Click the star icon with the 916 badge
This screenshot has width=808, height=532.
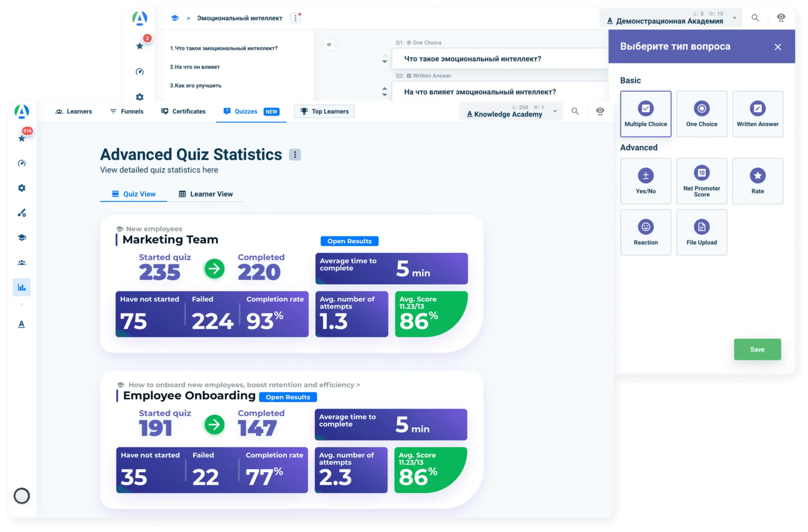pos(22,138)
